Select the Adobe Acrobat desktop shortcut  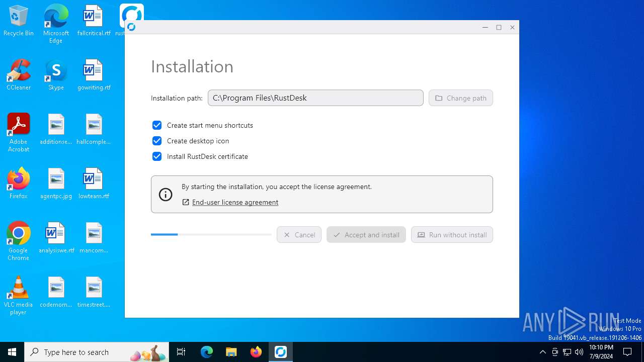(19, 133)
